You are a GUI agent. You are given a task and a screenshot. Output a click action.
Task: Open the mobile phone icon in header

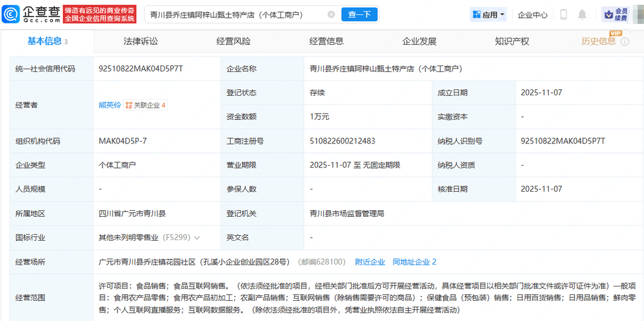563,15
